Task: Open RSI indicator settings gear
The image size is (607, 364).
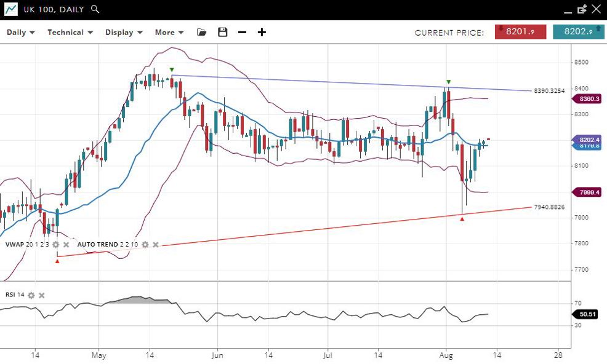Action: click(x=31, y=295)
